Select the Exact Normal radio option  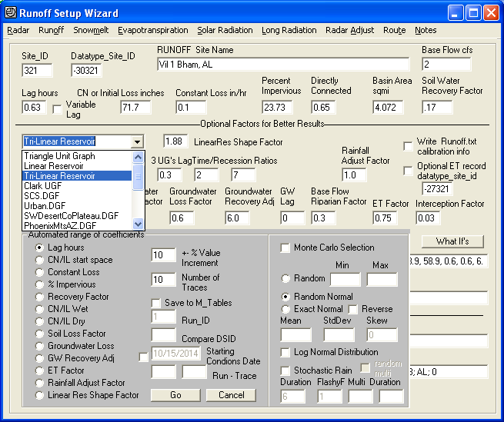pos(286,309)
